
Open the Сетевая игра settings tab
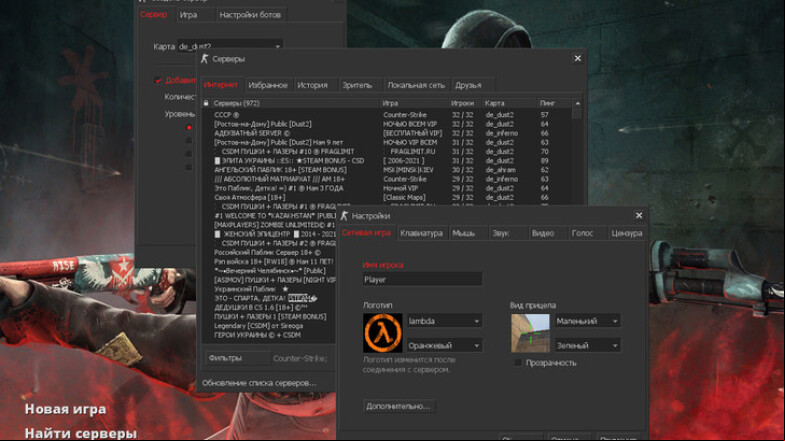(x=366, y=233)
